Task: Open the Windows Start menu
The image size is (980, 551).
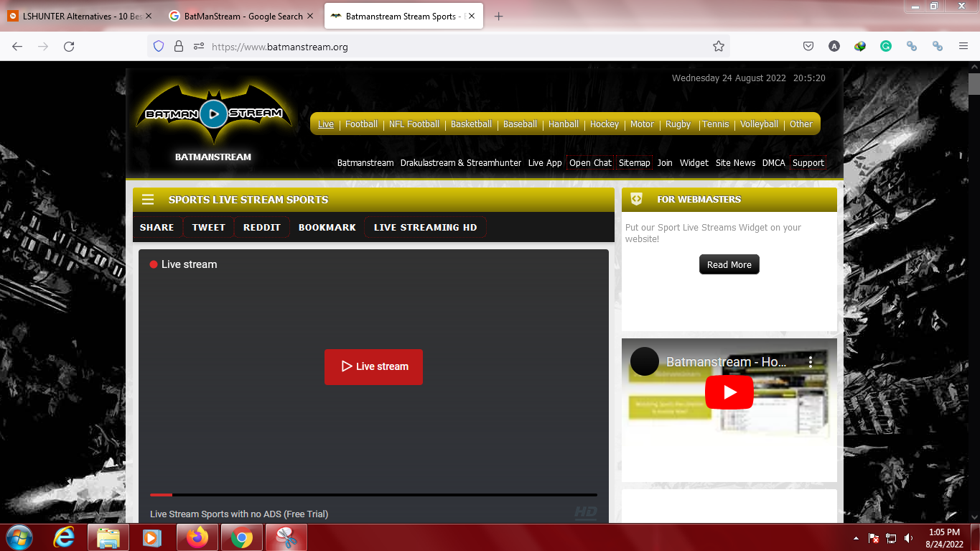Action: click(x=19, y=537)
